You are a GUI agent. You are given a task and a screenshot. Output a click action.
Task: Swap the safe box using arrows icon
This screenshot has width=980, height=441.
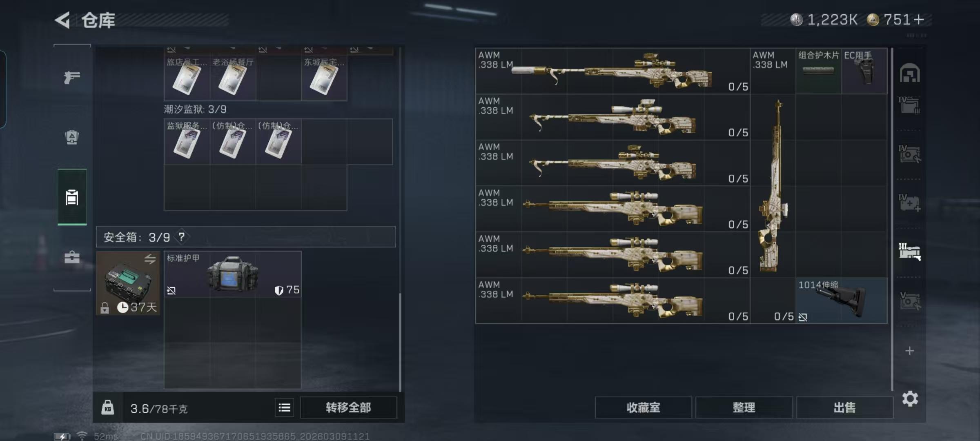pos(150,259)
